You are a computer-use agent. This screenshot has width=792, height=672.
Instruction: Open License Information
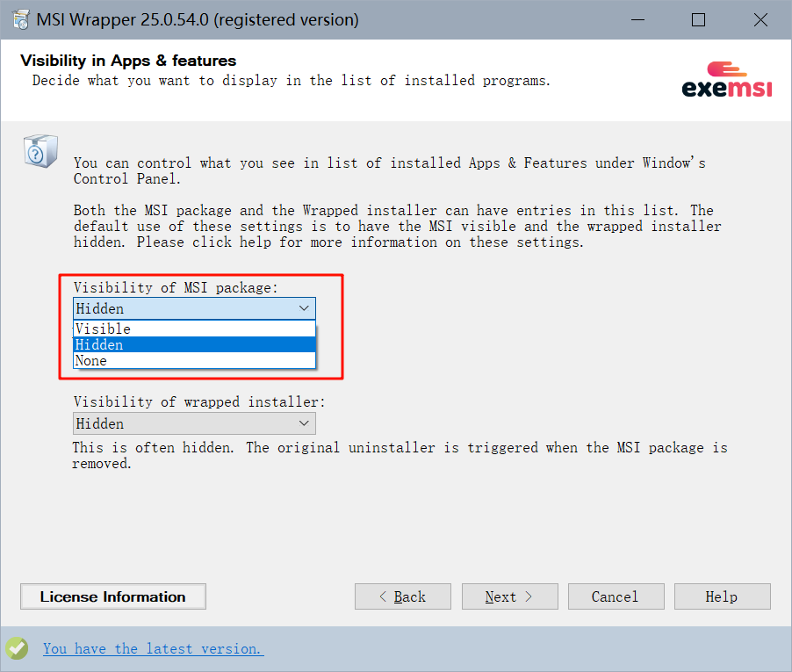coord(113,596)
